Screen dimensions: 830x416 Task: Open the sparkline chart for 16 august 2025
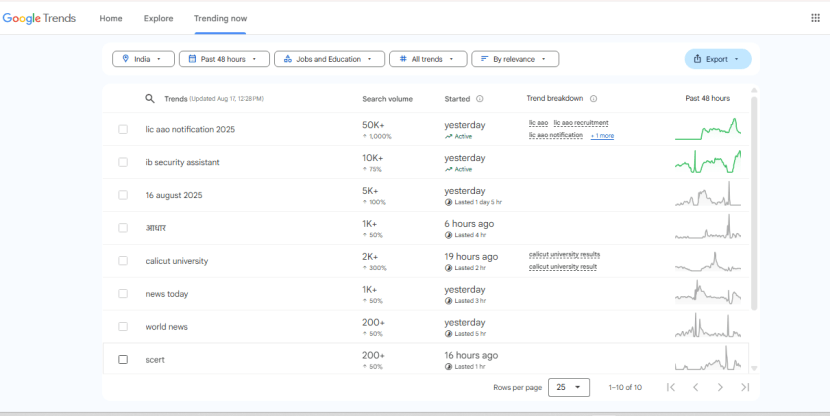tap(708, 194)
